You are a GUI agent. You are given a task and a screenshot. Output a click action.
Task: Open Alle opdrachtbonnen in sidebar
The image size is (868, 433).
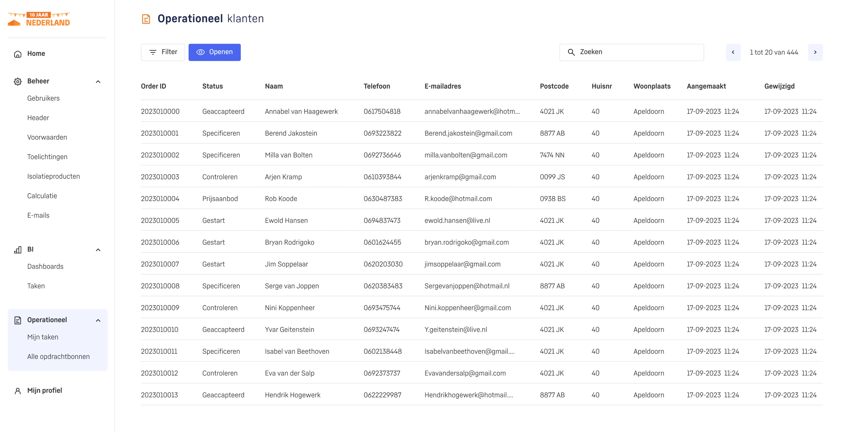click(58, 356)
